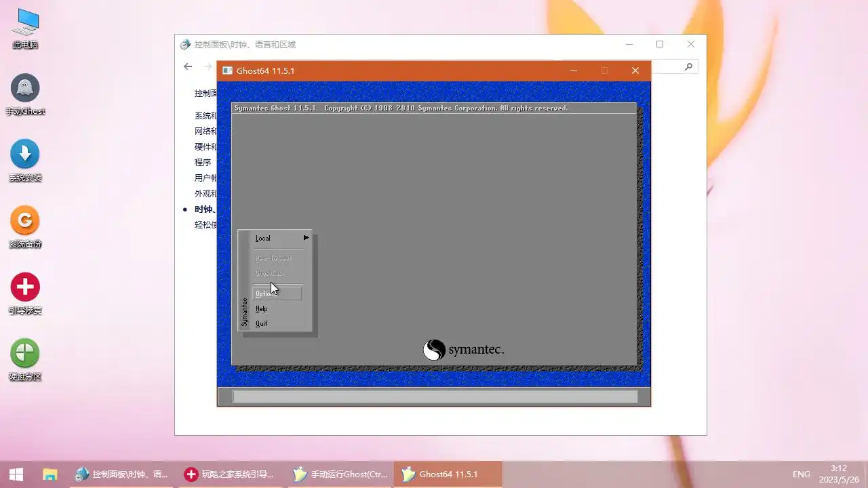Viewport: 868px width, 488px height.
Task: Open File Explorer from the taskbar
Action: click(50, 474)
